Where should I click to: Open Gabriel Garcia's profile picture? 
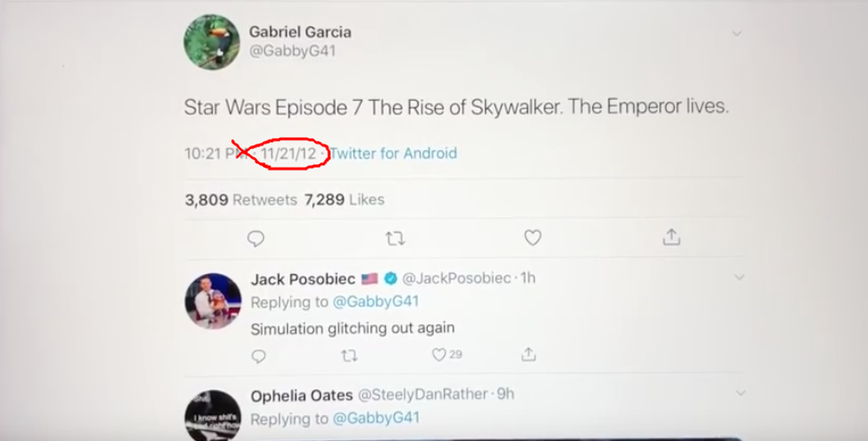[211, 42]
